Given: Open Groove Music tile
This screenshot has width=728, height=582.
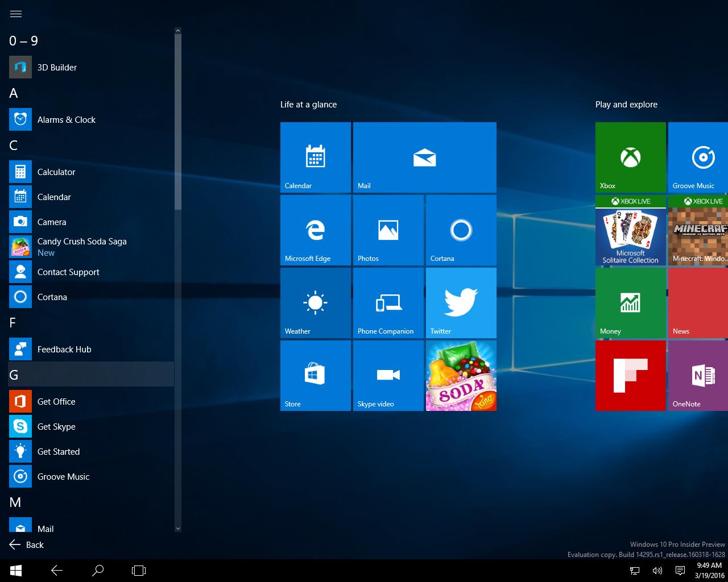Looking at the screenshot, I should (698, 157).
